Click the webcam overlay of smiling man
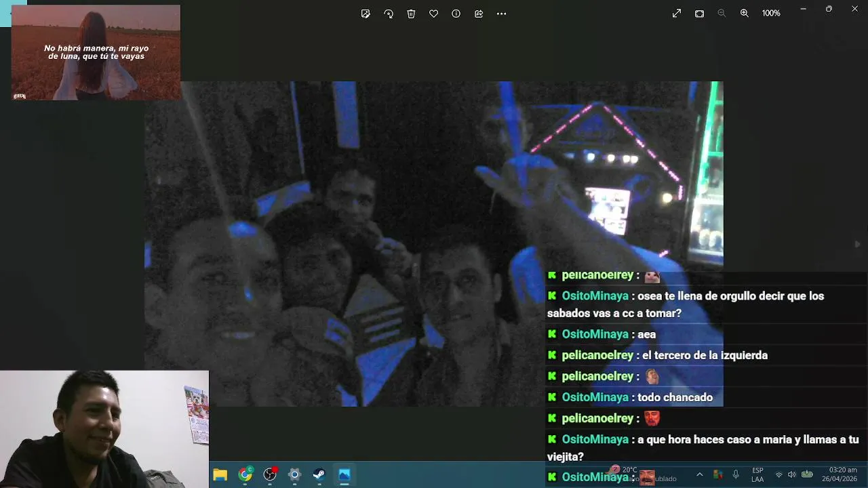 [104, 429]
